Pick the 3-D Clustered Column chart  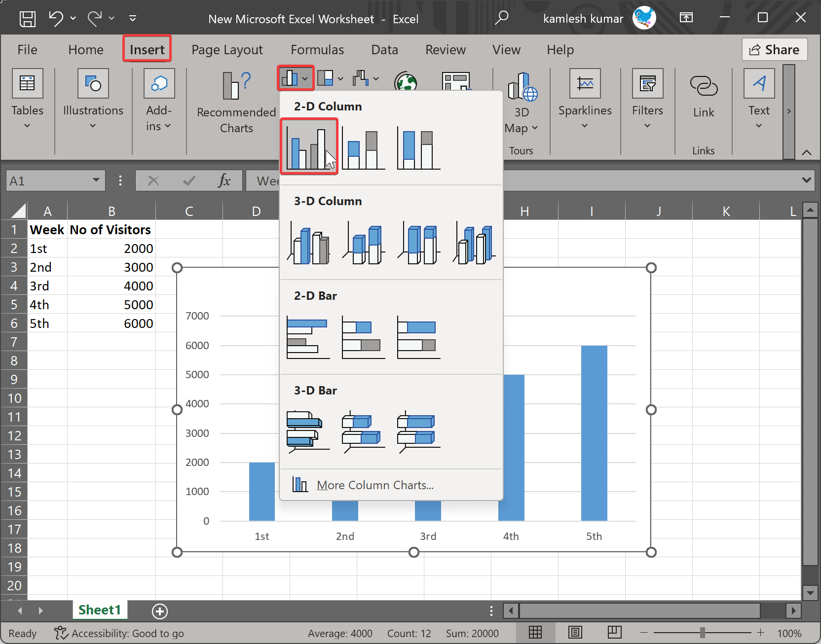pos(308,243)
